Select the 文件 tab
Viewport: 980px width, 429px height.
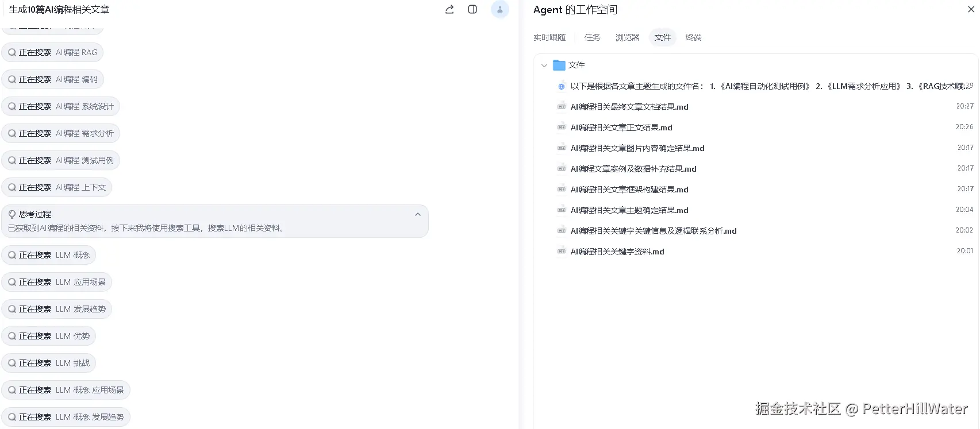662,37
